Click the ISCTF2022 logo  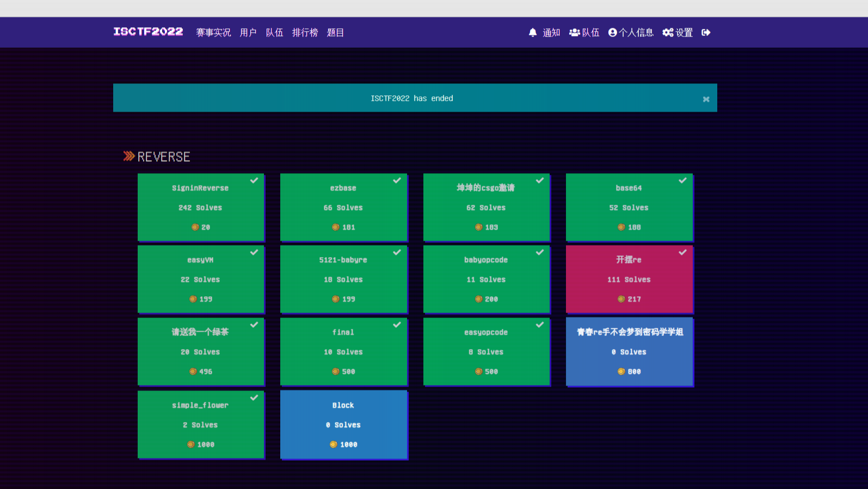tap(148, 32)
